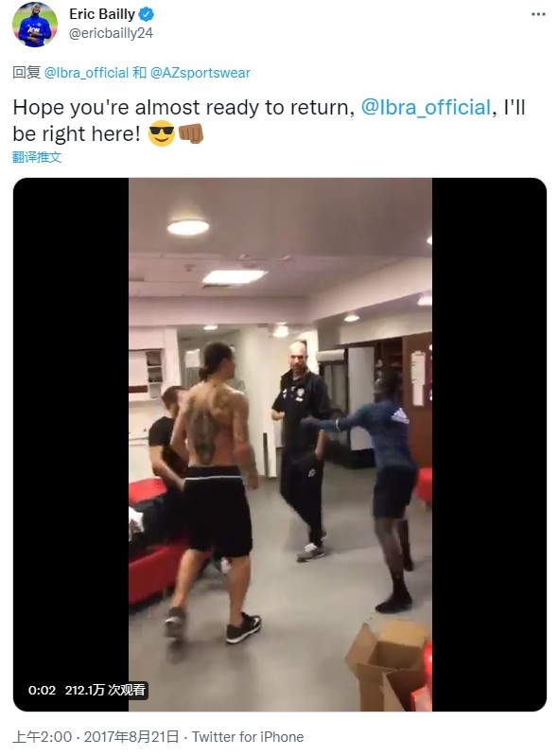Open the @ericbailly24 handle

[x=111, y=33]
